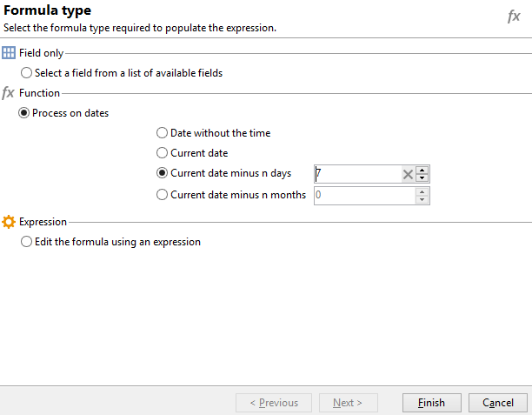Select the 'Process on dates' radio button
Viewport: 532px width, 415px height.
24,113
